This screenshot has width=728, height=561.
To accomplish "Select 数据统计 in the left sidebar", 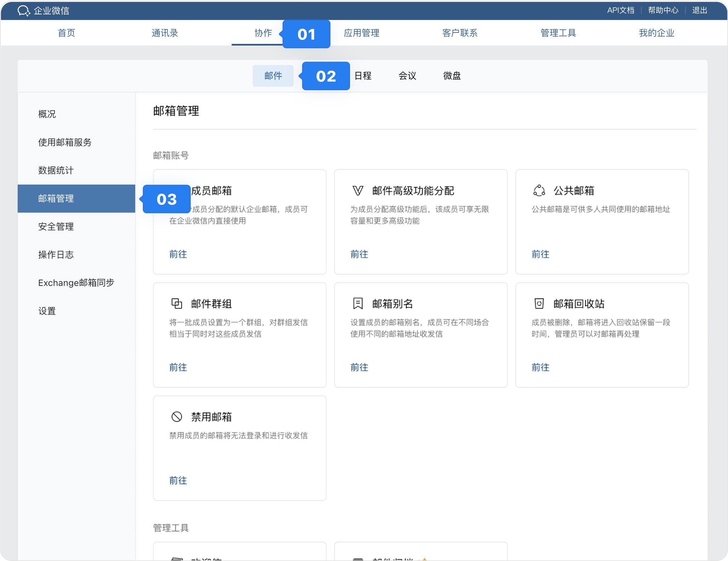I will coord(56,170).
